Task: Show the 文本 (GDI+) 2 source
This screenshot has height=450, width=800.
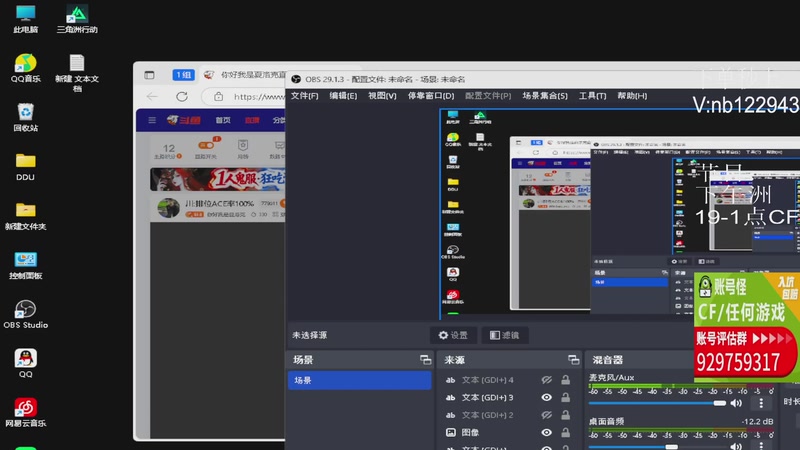Action: pyautogui.click(x=546, y=415)
